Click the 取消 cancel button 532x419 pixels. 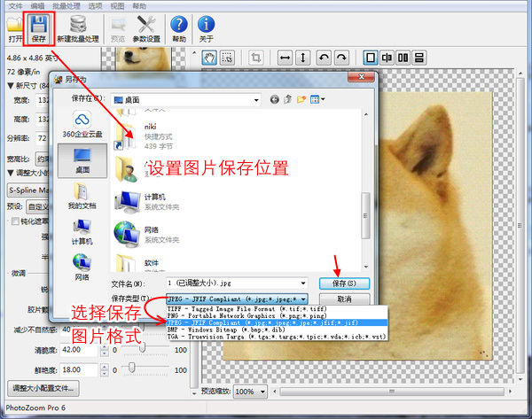click(344, 299)
